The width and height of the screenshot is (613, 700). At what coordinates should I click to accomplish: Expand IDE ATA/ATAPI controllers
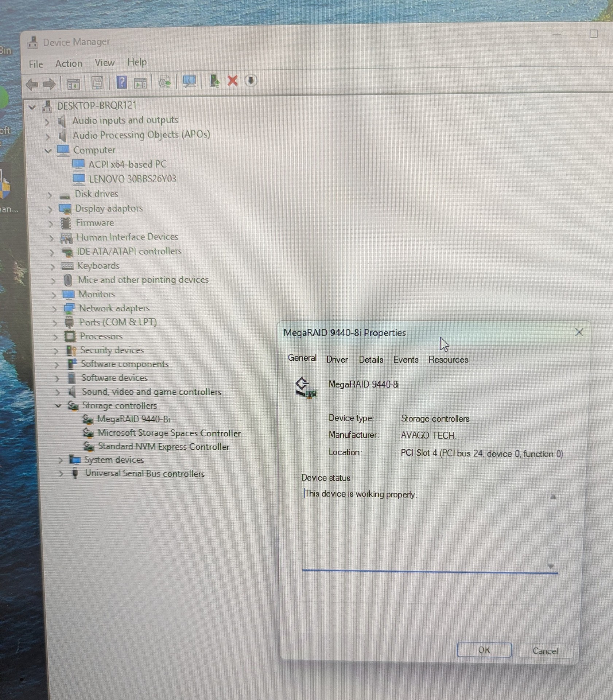click(52, 252)
